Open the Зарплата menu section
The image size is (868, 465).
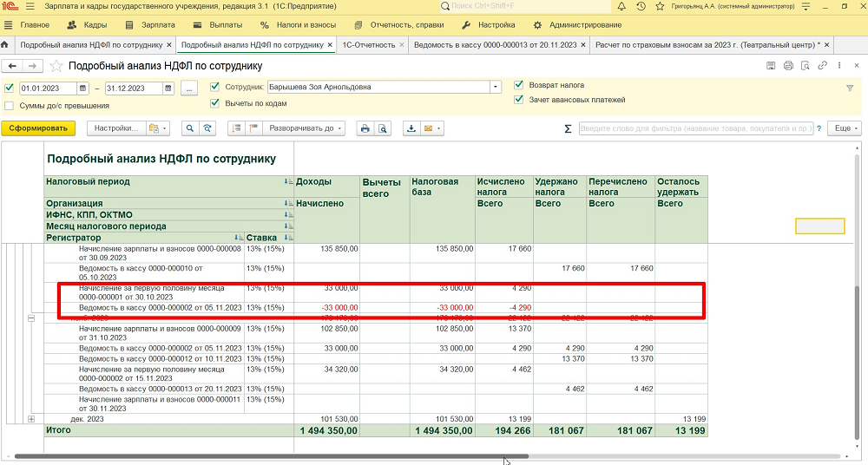click(156, 25)
